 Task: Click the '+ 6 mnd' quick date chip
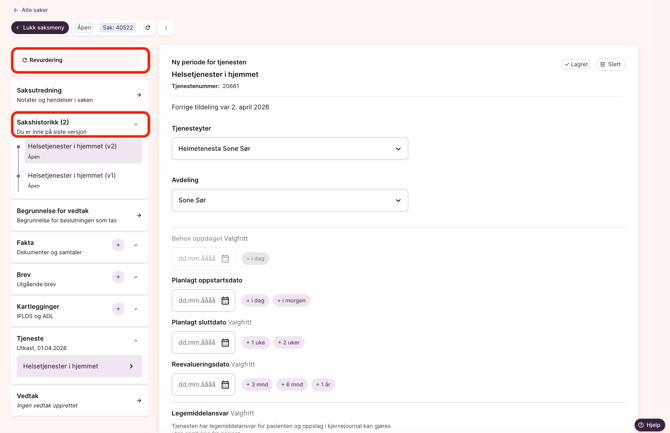coord(292,385)
